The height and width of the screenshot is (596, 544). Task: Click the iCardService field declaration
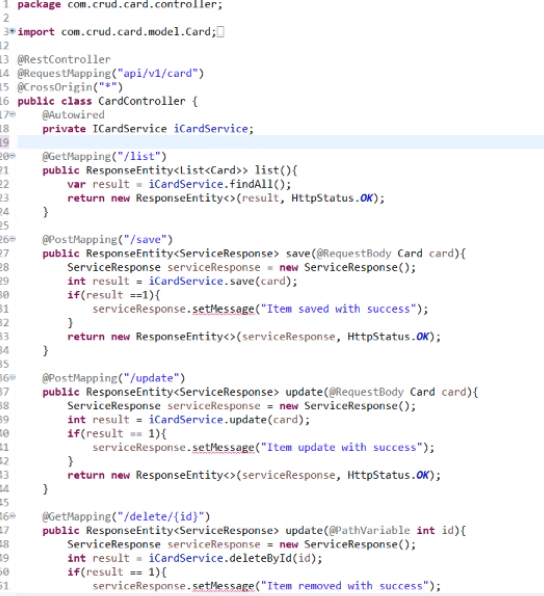(147, 128)
